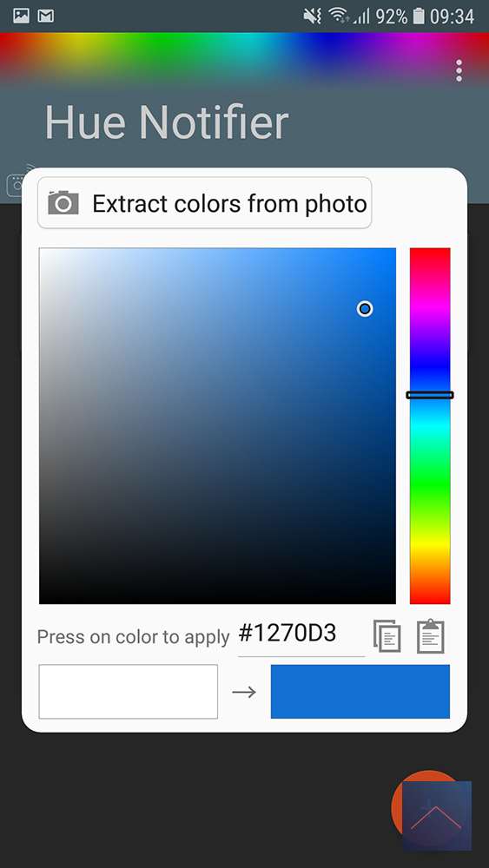Tap the camera icon beside Extract colors
This screenshot has width=489, height=868.
pos(63,202)
